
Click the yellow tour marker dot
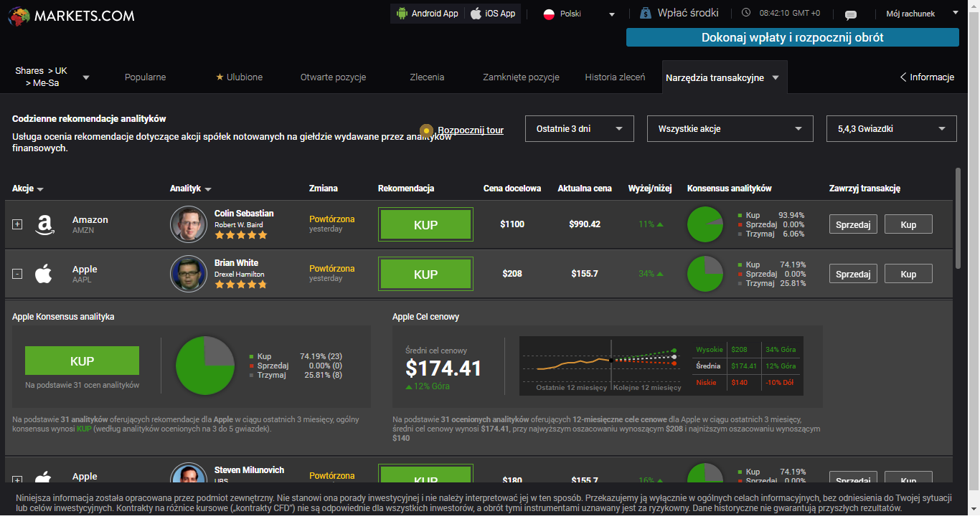pos(426,130)
